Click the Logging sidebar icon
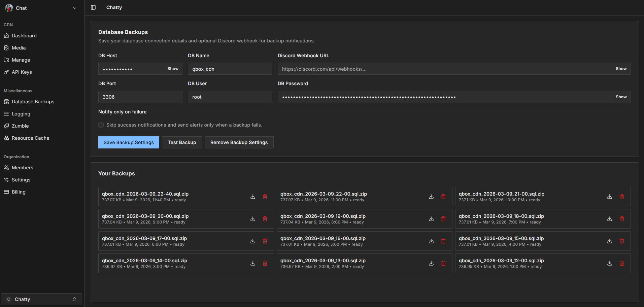This screenshot has height=307, width=644. tap(6, 113)
